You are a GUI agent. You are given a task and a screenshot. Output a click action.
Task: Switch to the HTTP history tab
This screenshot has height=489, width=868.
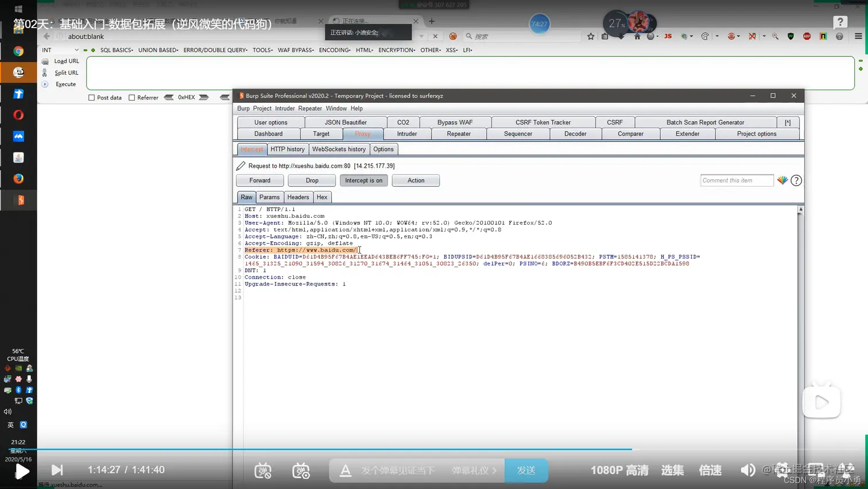(288, 149)
